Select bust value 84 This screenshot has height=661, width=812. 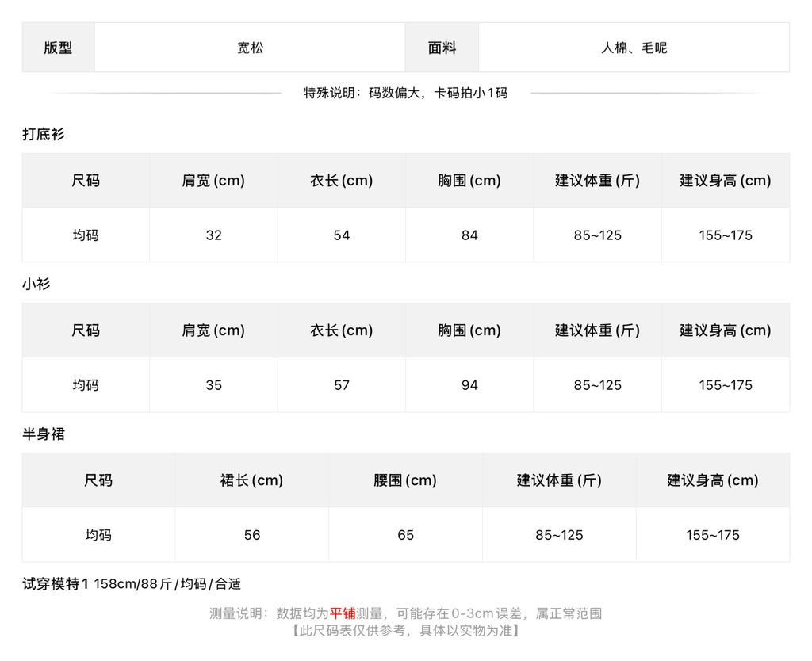coord(469,235)
